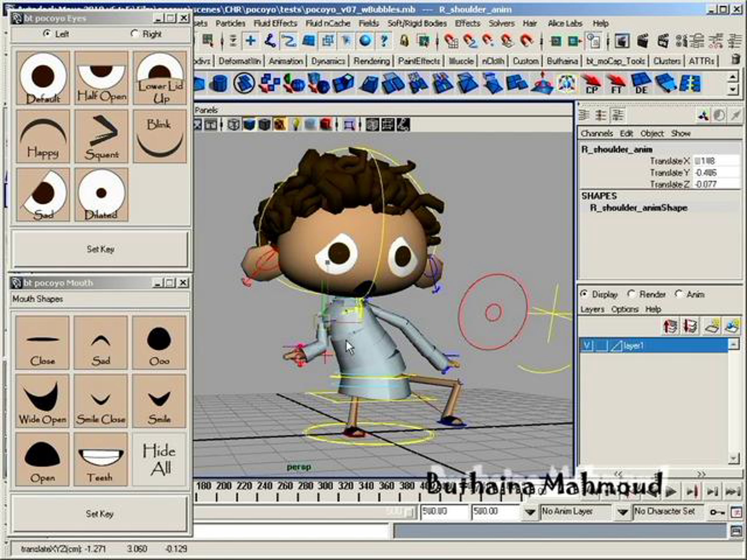Click the layer list scroll down arrow
The height and width of the screenshot is (560, 747).
click(x=733, y=458)
